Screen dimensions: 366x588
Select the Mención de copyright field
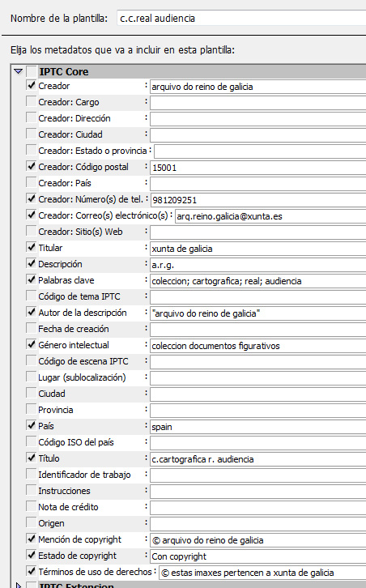point(258,540)
